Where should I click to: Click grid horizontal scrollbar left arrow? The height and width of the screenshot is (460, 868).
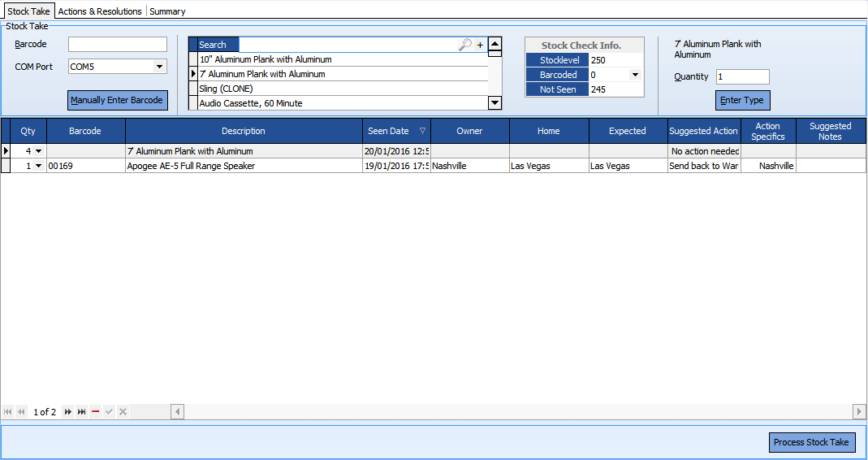[177, 412]
